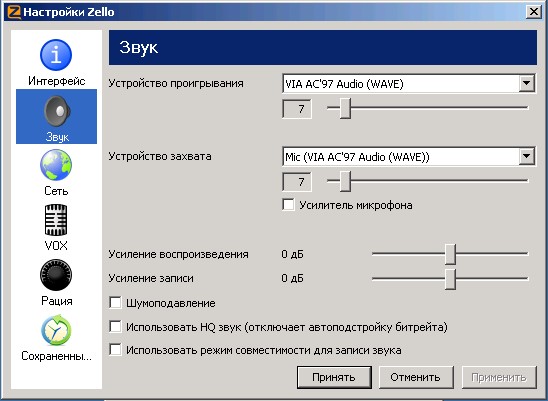Click the Отменить button
This screenshot has width=548, height=401.
point(416,377)
